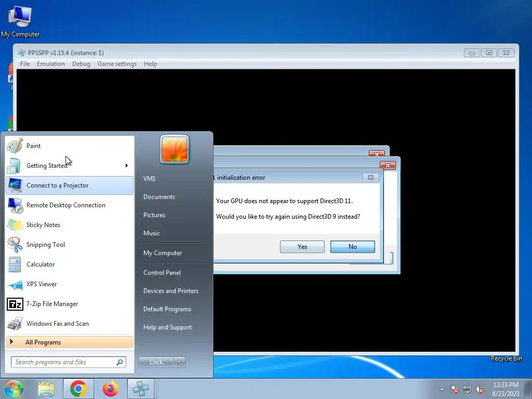
Task: Click the Lock button
Action: [x=156, y=362]
